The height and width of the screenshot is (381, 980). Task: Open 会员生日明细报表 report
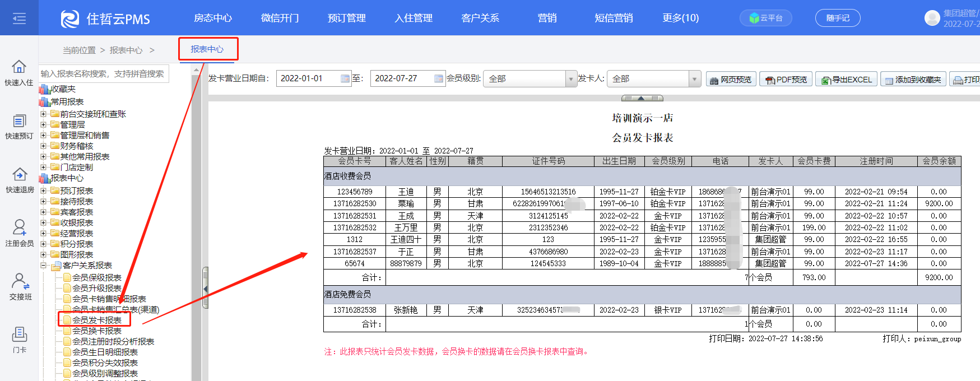105,352
